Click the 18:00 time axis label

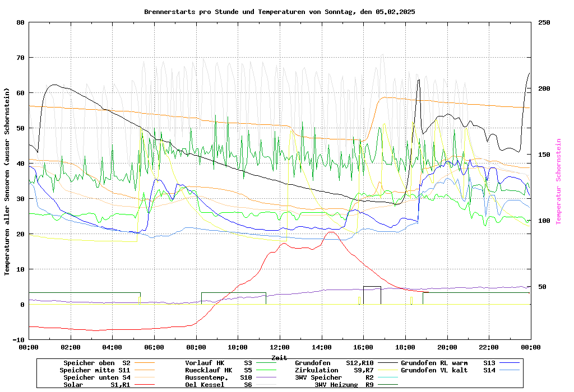(405, 347)
